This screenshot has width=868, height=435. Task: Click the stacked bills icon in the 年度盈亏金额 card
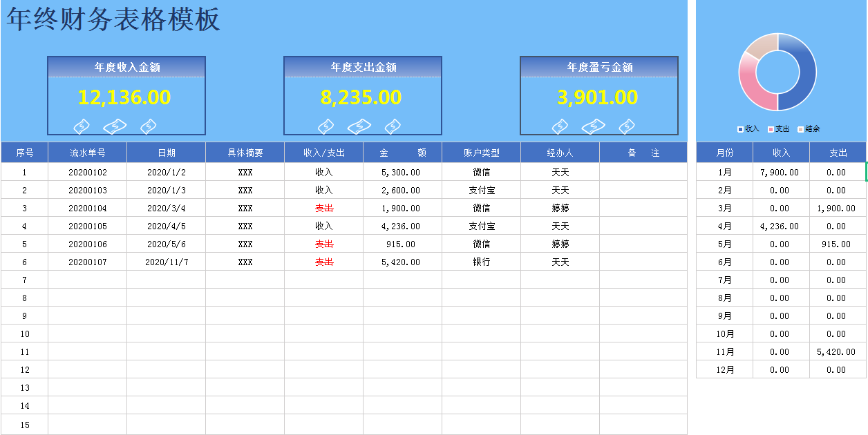(594, 126)
